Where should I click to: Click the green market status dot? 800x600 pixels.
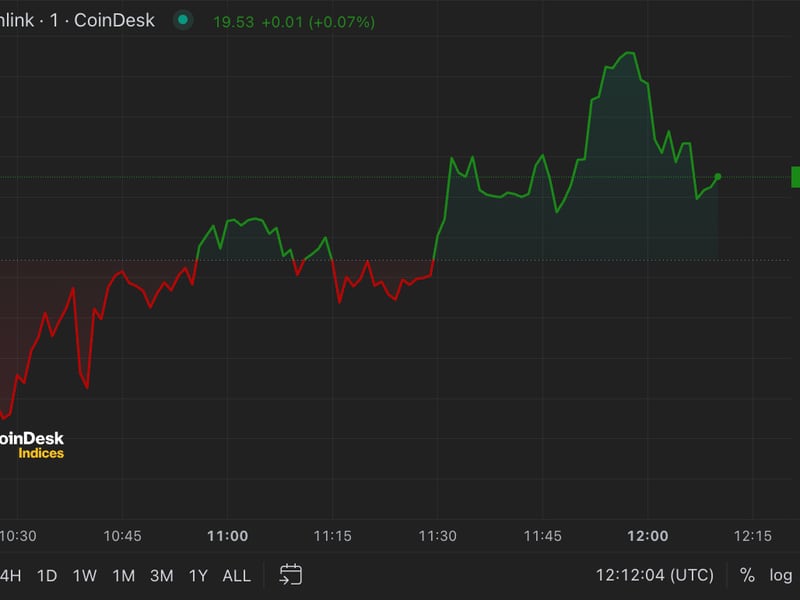coord(182,20)
